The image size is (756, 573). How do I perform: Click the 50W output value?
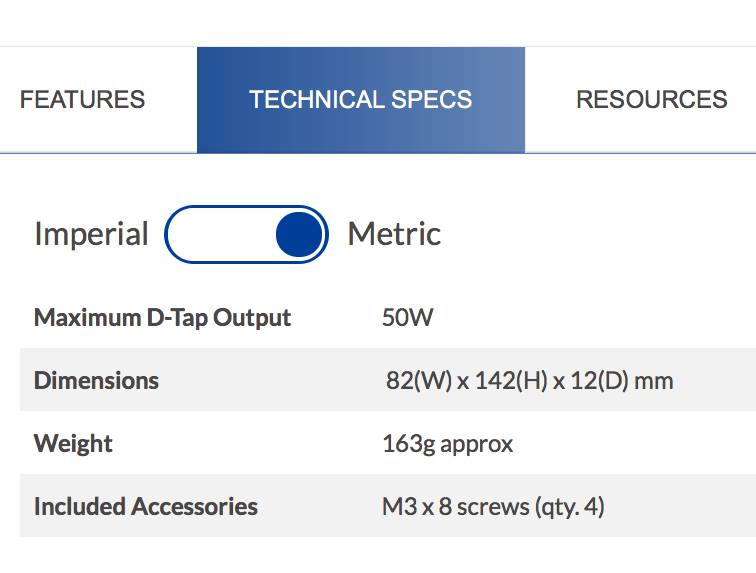point(407,318)
